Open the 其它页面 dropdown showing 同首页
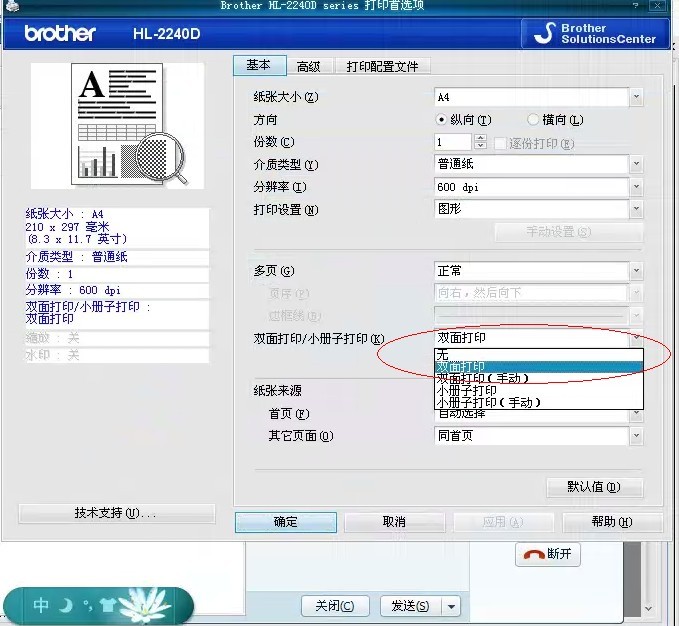679x626 pixels. coord(538,436)
